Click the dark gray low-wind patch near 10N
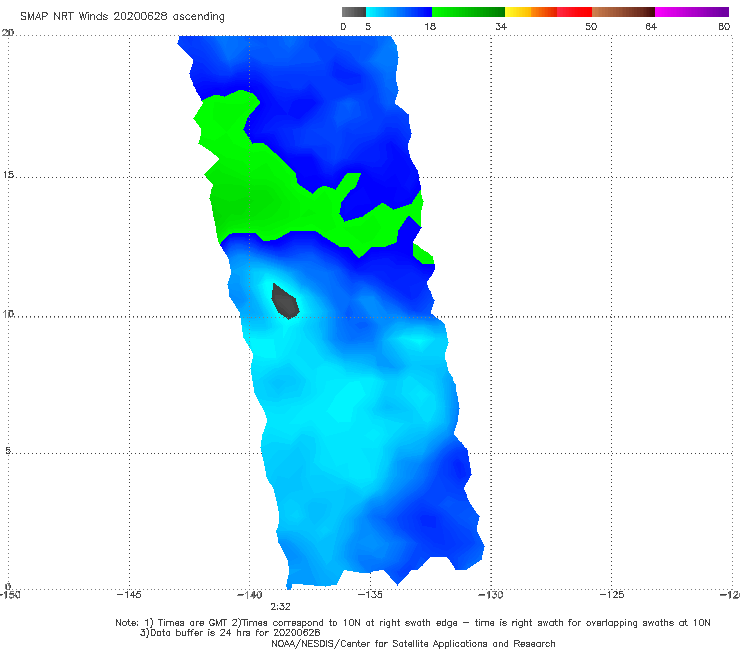This screenshot has height=650, width=740. tap(285, 302)
